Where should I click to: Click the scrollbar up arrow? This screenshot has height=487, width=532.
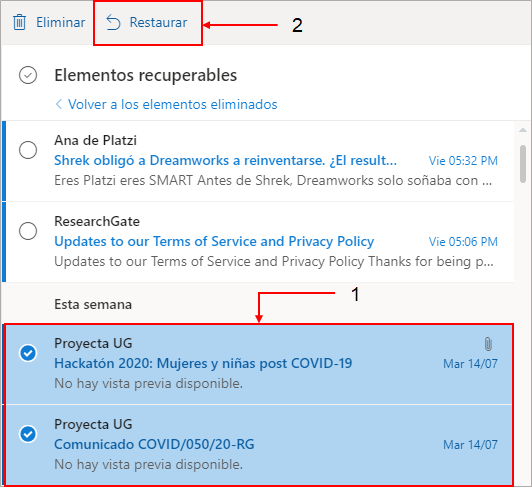(x=523, y=130)
